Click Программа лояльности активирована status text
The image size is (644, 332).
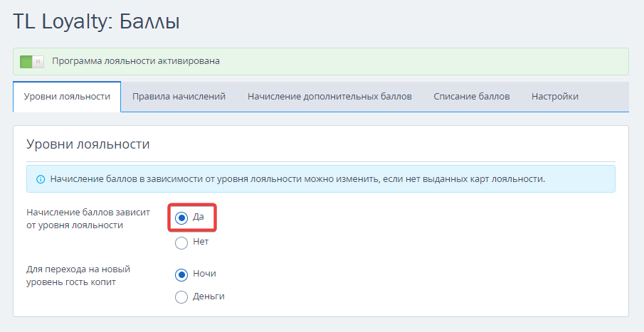[x=135, y=60]
